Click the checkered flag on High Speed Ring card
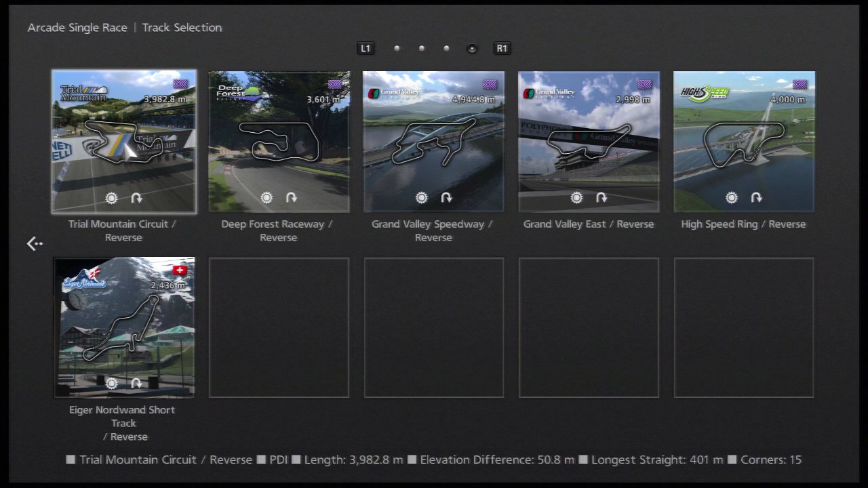The height and width of the screenshot is (488, 868). coord(800,84)
